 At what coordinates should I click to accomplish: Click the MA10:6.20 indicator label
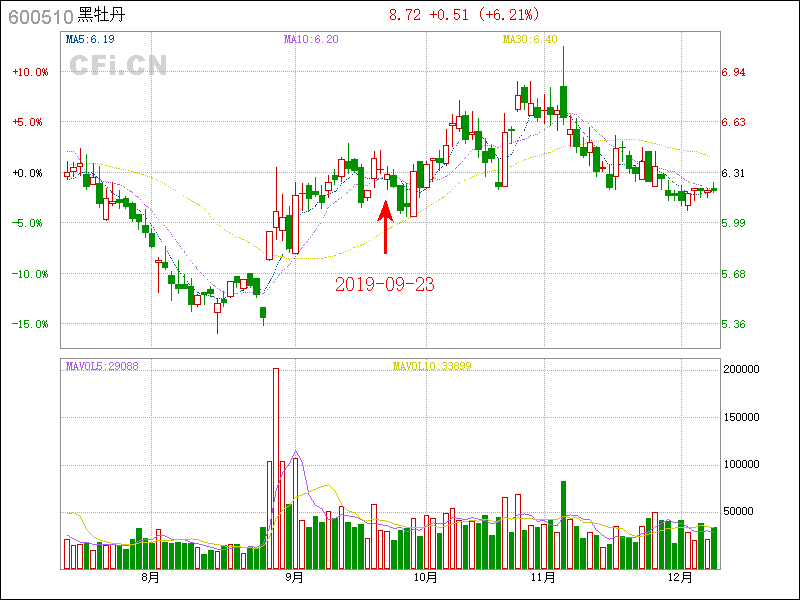(311, 39)
